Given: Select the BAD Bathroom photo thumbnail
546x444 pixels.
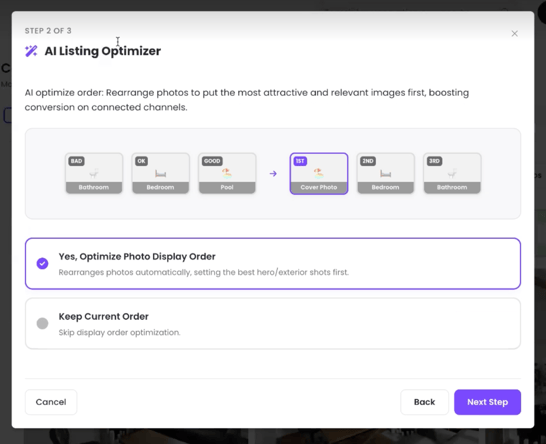Looking at the screenshot, I should [x=94, y=173].
